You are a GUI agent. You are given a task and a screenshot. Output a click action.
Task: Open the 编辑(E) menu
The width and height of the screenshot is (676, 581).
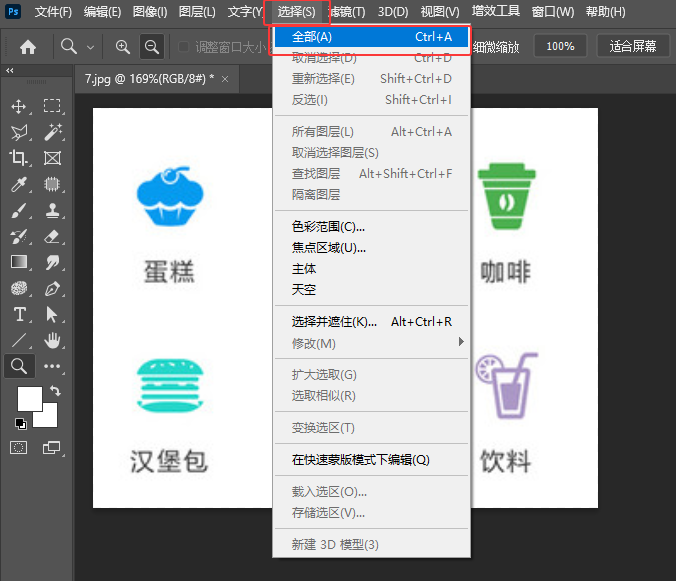click(x=102, y=12)
